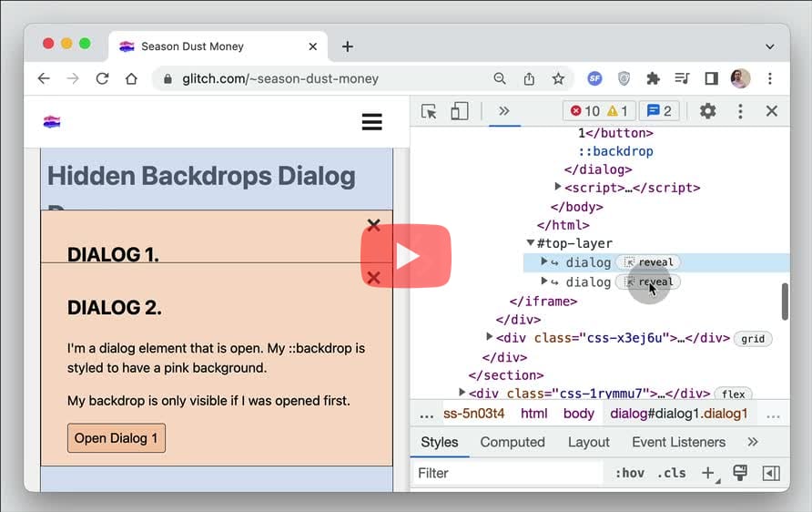Viewport: 812px width, 512px height.
Task: Close Dialog 2 with its red X
Action: (374, 278)
